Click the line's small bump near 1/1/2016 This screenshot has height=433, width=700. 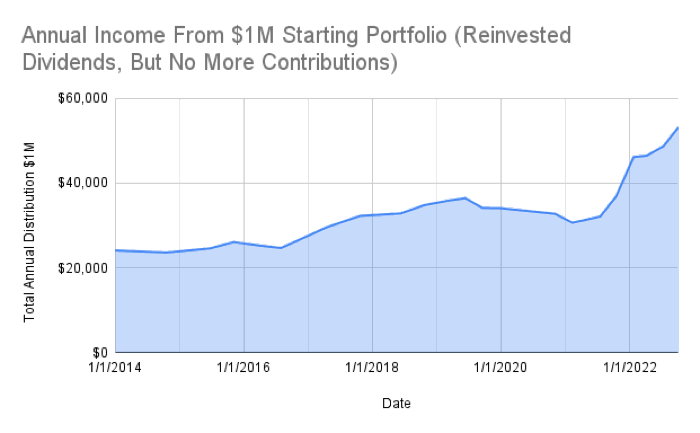pos(234,242)
